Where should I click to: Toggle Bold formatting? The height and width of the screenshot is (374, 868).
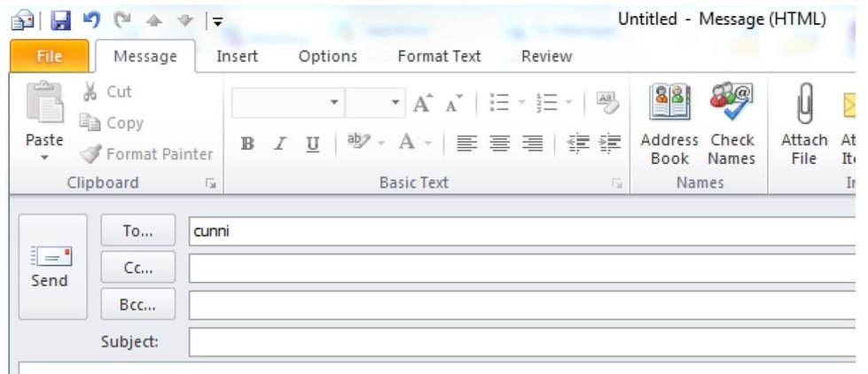click(248, 144)
